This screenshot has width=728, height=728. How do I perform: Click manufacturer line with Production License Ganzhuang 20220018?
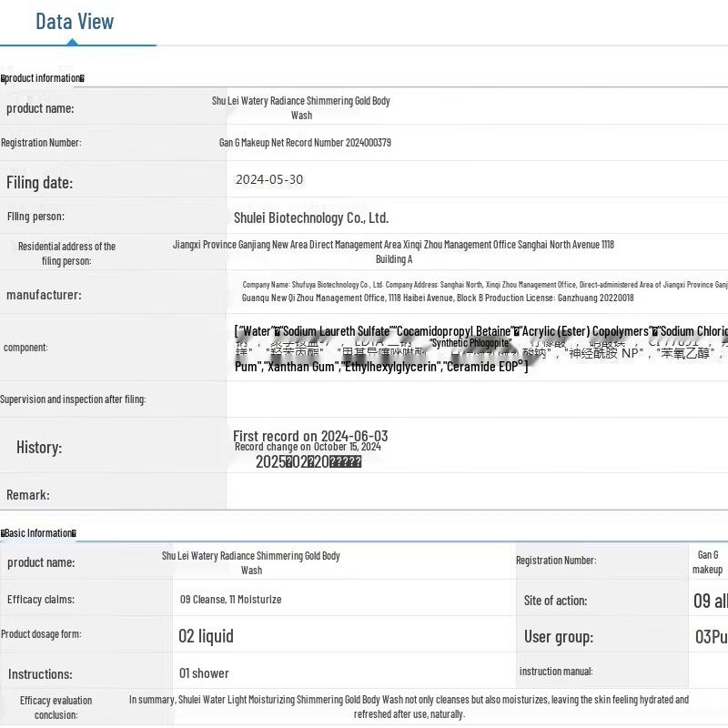pyautogui.click(x=438, y=298)
